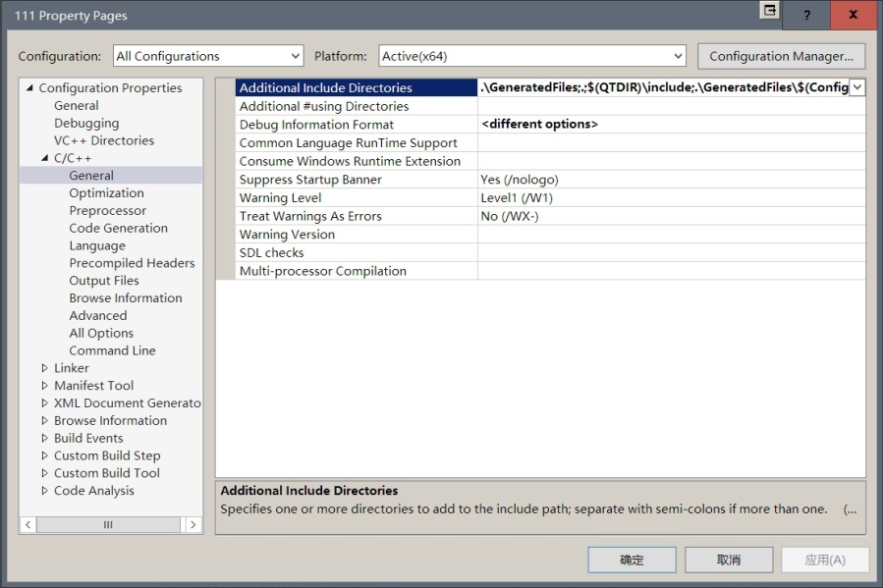The height and width of the screenshot is (588, 884).
Task: Expand the Linker node
Action: [x=44, y=368]
